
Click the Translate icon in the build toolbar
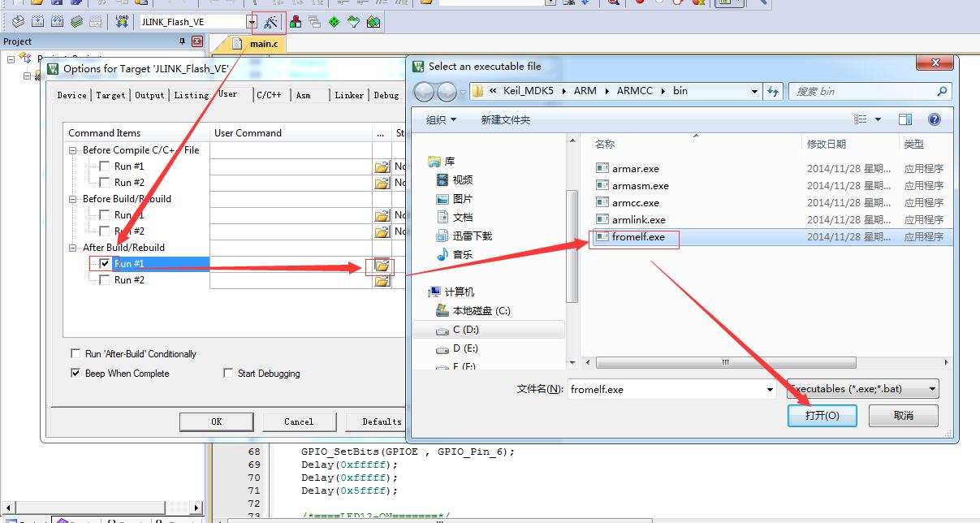click(18, 22)
